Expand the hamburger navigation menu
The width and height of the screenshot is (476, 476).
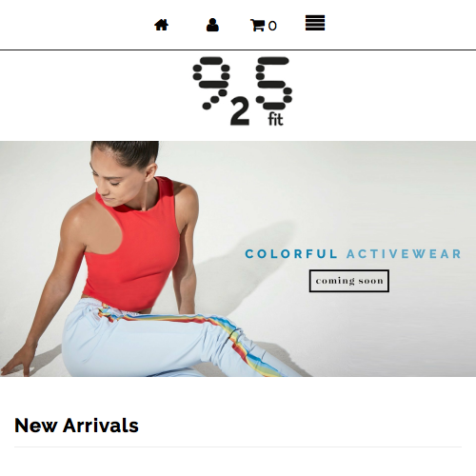[315, 23]
